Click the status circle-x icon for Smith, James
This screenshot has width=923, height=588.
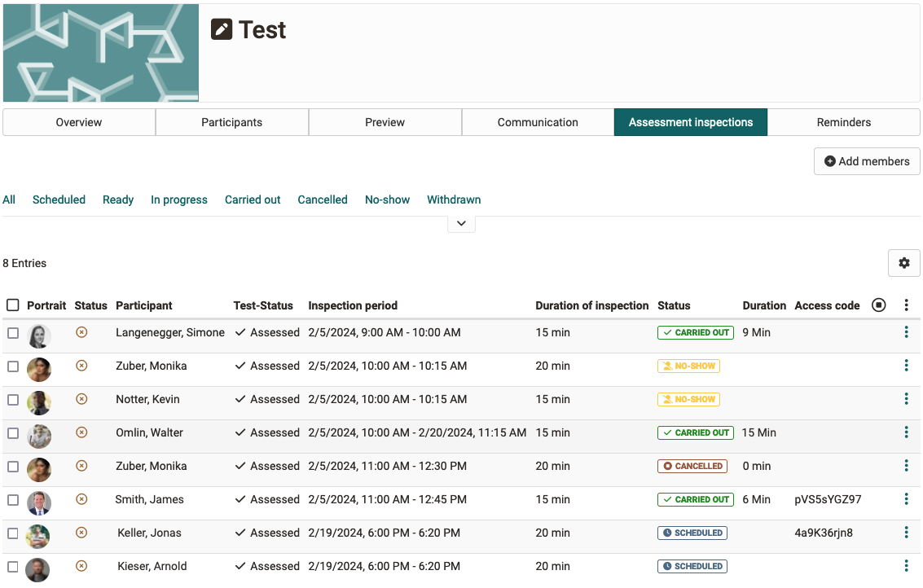click(81, 499)
